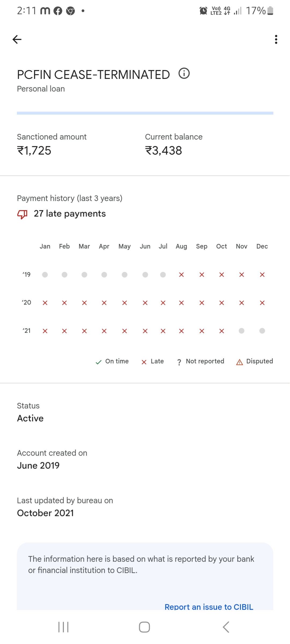Tap the red thumbs-down late payments icon
The height and width of the screenshot is (644, 290).
(x=22, y=214)
